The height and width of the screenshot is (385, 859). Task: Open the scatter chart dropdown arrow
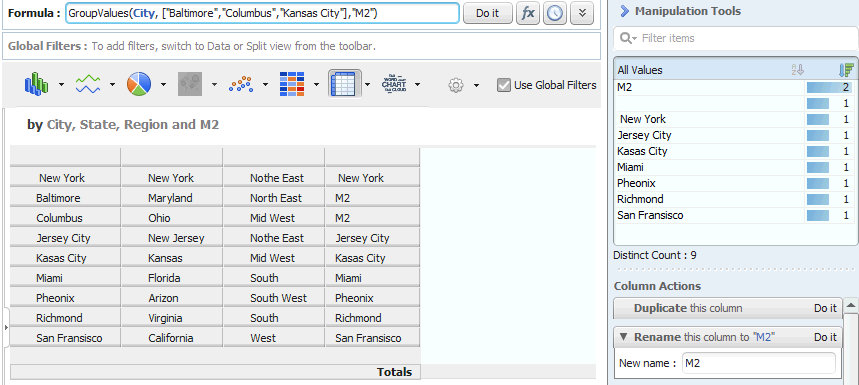[265, 84]
